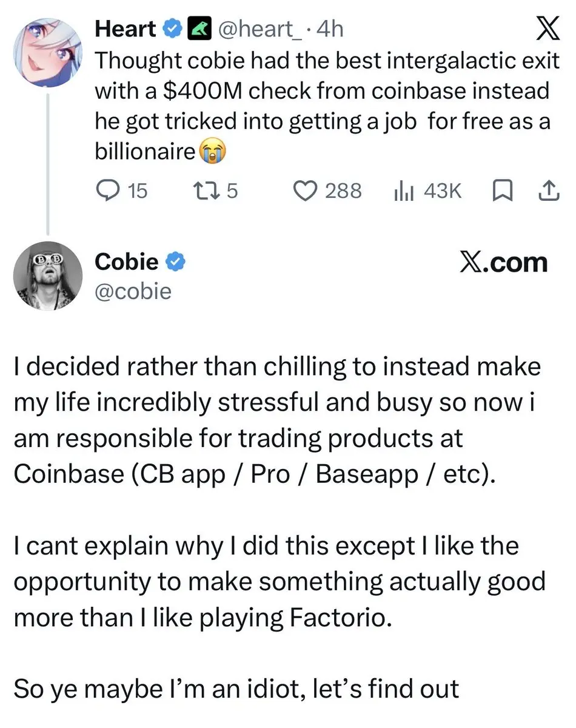Bookmark Heart's tweet
Screen dimensions: 576x728
pos(502,191)
